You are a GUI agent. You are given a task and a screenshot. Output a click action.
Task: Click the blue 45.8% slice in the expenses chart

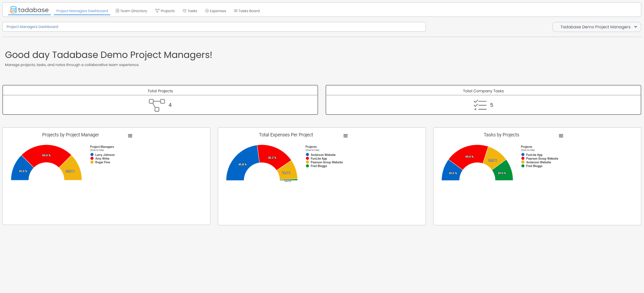pyautogui.click(x=242, y=164)
